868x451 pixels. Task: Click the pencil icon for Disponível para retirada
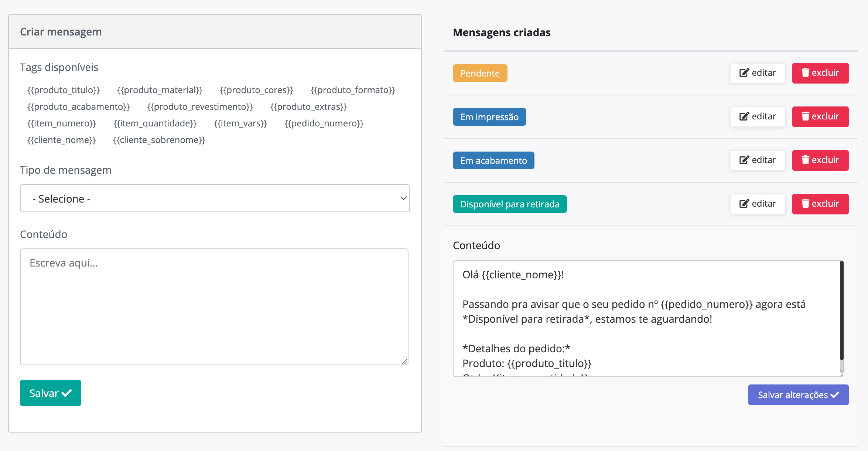(x=744, y=204)
